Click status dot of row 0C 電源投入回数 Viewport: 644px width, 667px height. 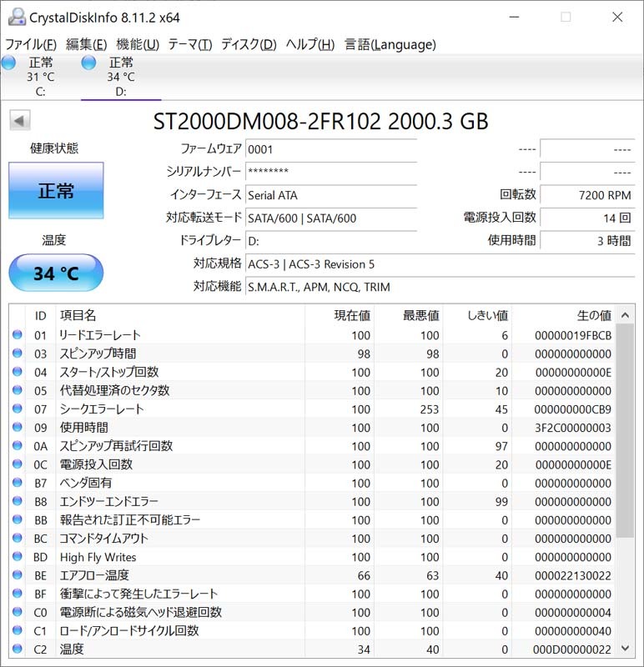pyautogui.click(x=18, y=464)
